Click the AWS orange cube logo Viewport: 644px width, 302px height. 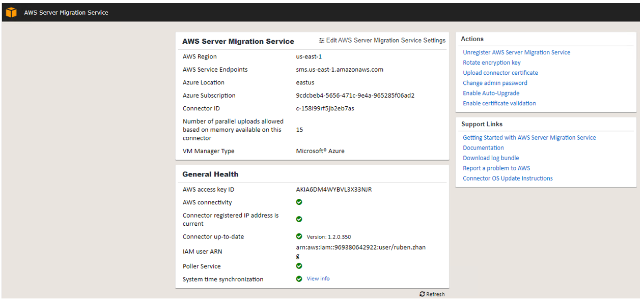point(11,13)
